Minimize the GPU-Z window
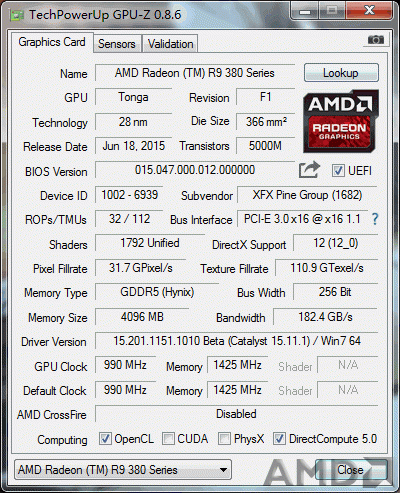Viewport: 400px width, 493px height. [305, 11]
